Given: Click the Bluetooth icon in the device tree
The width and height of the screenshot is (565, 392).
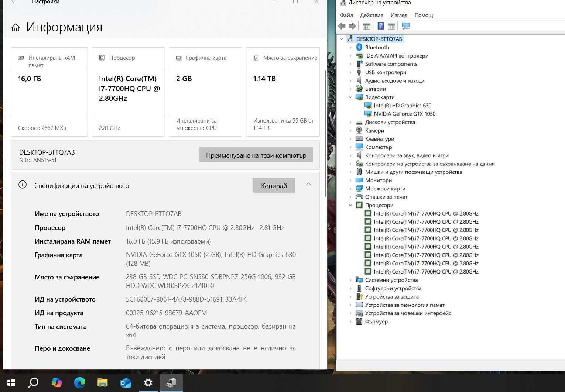Looking at the screenshot, I should [x=359, y=47].
